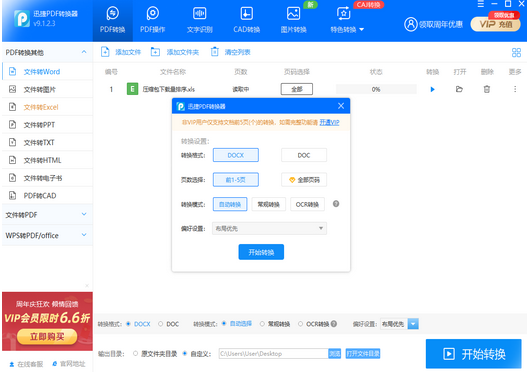Screen dimensions: 529x373
Task: Switch to grid view icon at top right
Action: [516, 53]
